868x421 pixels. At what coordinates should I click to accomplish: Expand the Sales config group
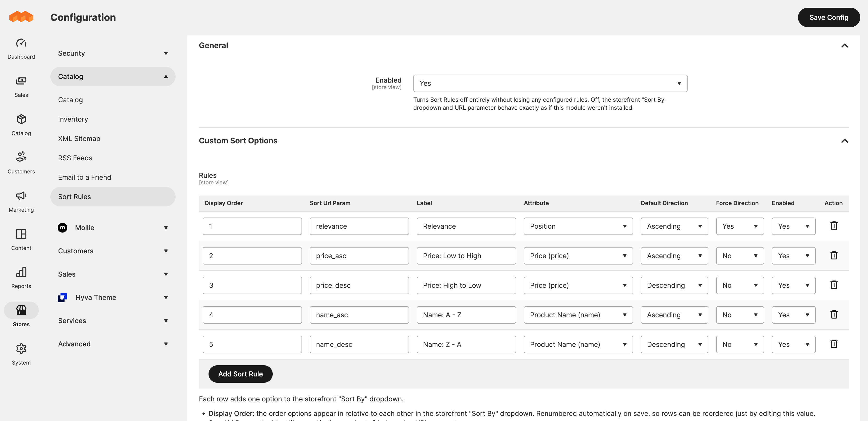coord(113,274)
